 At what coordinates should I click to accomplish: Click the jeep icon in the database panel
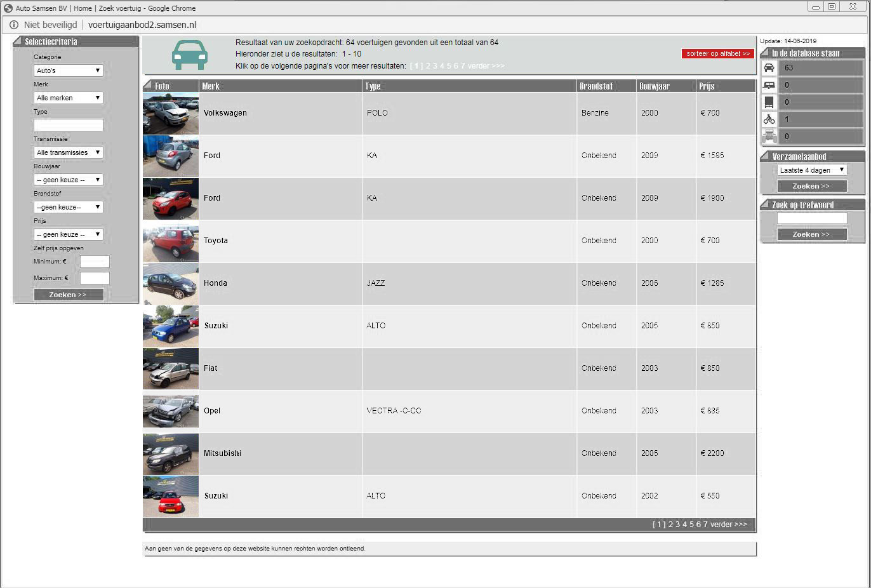pos(769,137)
